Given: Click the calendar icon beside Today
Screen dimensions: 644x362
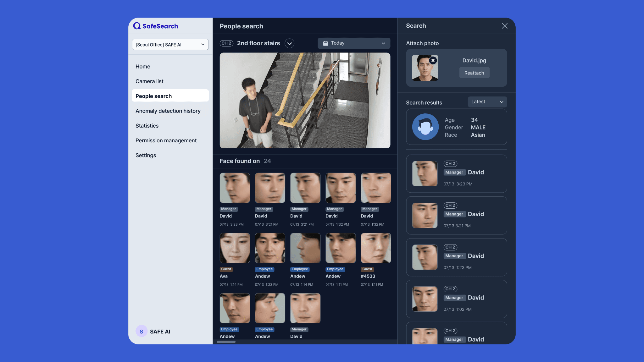Looking at the screenshot, I should pyautogui.click(x=325, y=43).
